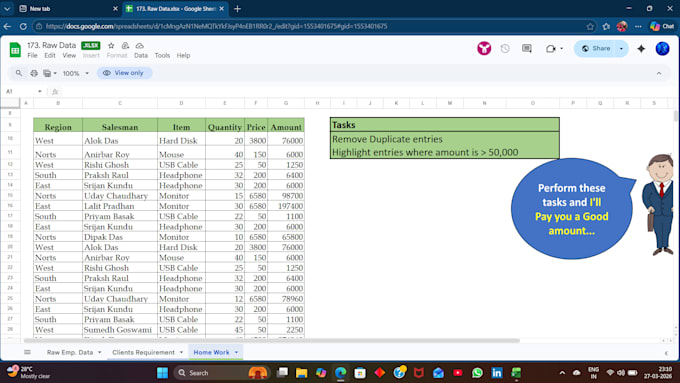
Task: Open the Data menu
Action: pyautogui.click(x=141, y=56)
